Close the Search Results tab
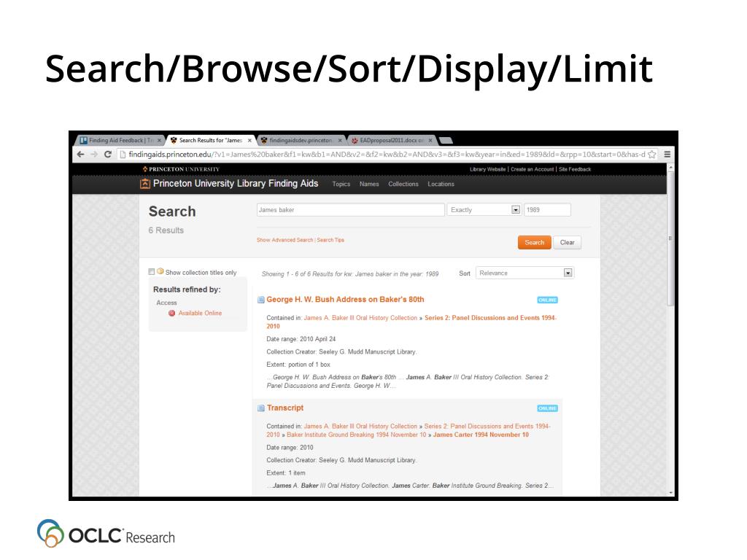747x560 pixels. point(249,141)
